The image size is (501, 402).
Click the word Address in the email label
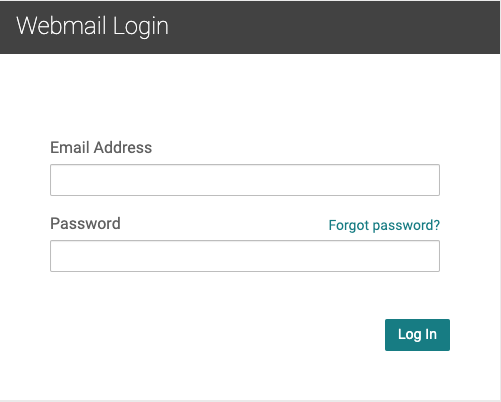coord(123,147)
